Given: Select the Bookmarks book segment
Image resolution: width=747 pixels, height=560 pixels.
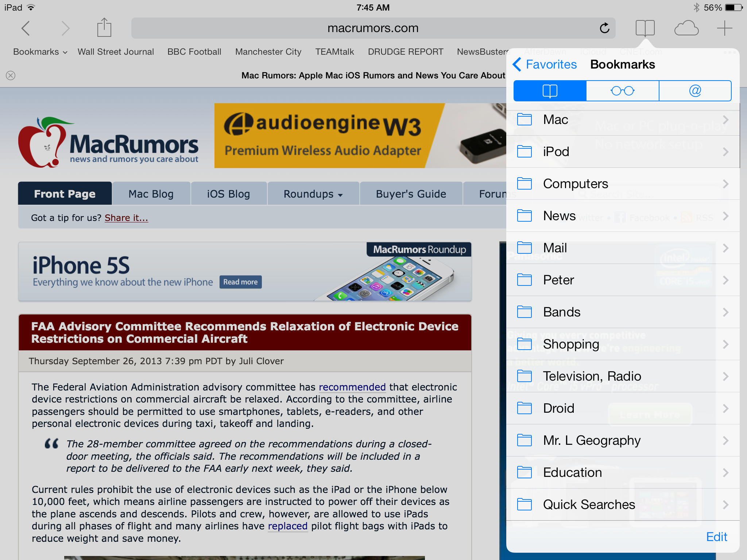Looking at the screenshot, I should coord(550,91).
